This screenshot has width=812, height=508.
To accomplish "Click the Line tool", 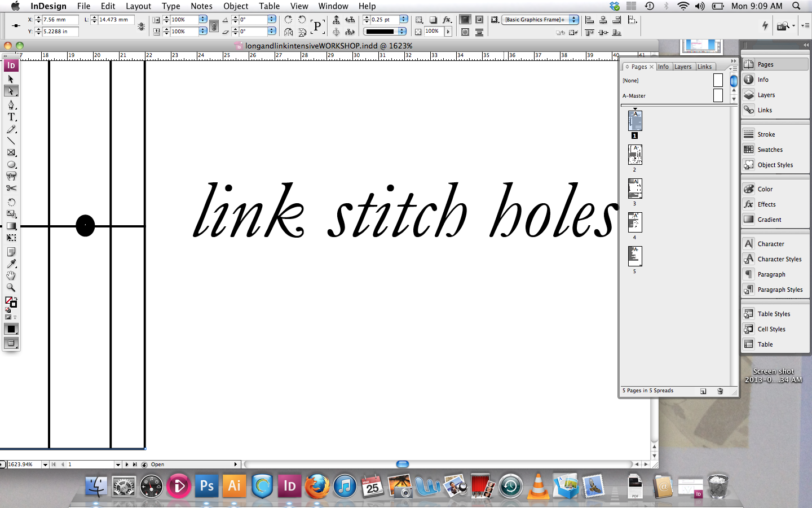I will pos(11,141).
